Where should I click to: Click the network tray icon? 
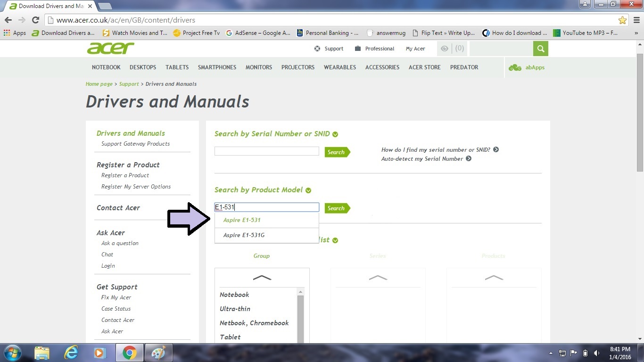pos(562,353)
